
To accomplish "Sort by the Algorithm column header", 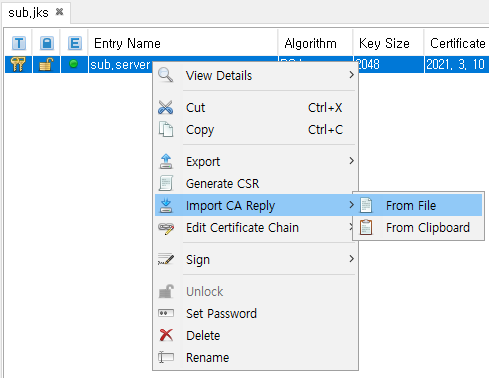I will tap(315, 43).
